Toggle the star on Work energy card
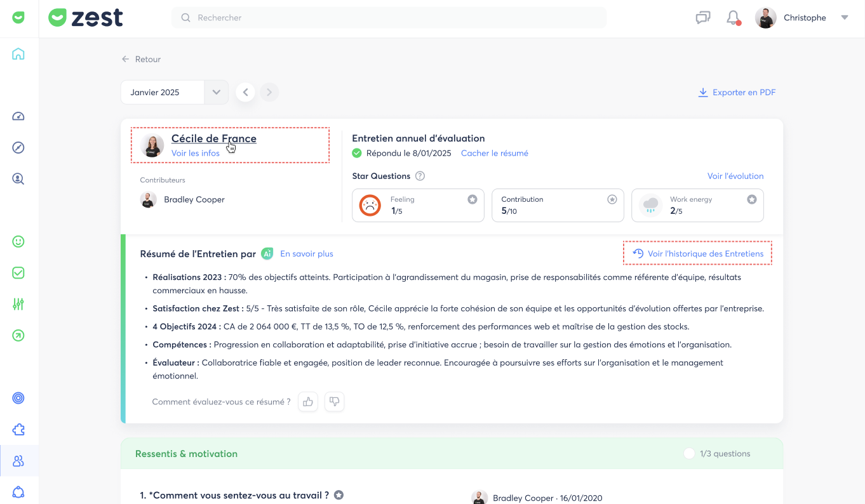Image resolution: width=865 pixels, height=504 pixels. coord(752,199)
